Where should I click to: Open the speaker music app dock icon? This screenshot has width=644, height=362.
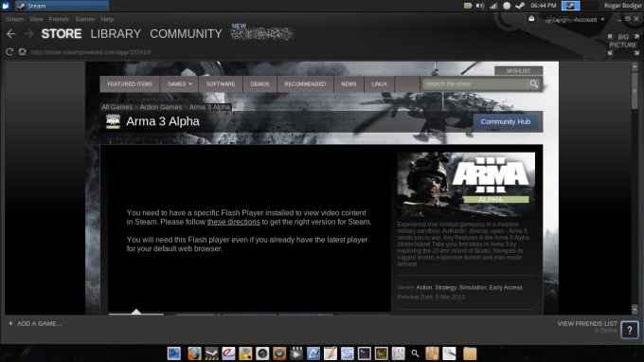pos(279,353)
